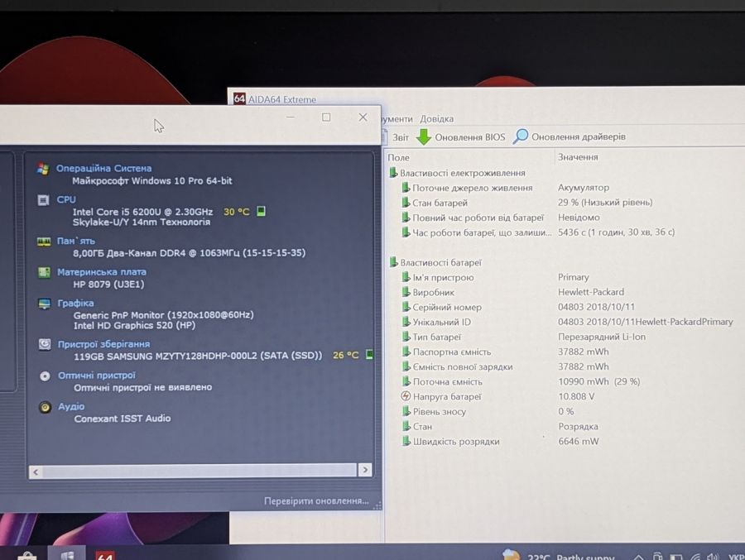Open Microsoft Store from the taskbar
The height and width of the screenshot is (560, 745).
[x=27, y=556]
